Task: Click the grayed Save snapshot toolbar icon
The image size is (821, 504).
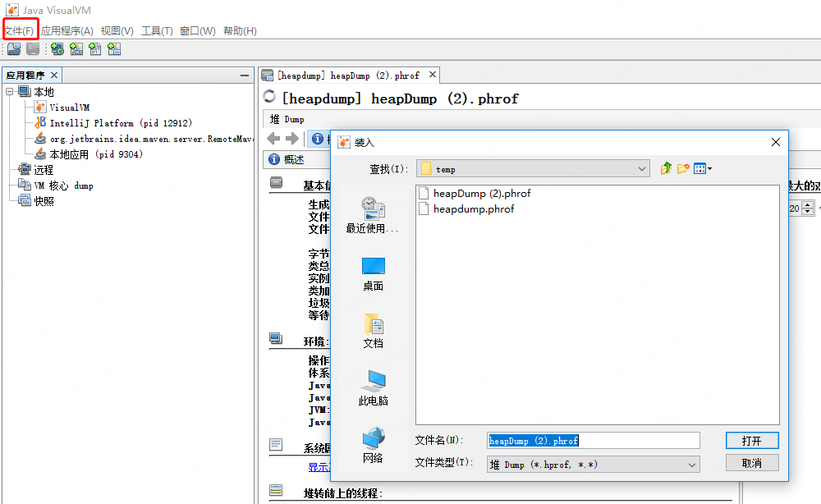Action: tap(33, 49)
